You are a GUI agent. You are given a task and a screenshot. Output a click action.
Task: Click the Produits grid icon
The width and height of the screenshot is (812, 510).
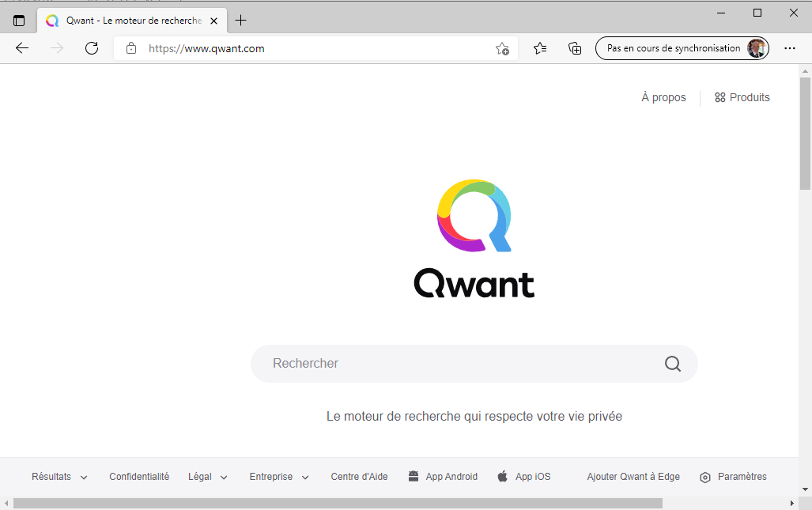tap(719, 97)
